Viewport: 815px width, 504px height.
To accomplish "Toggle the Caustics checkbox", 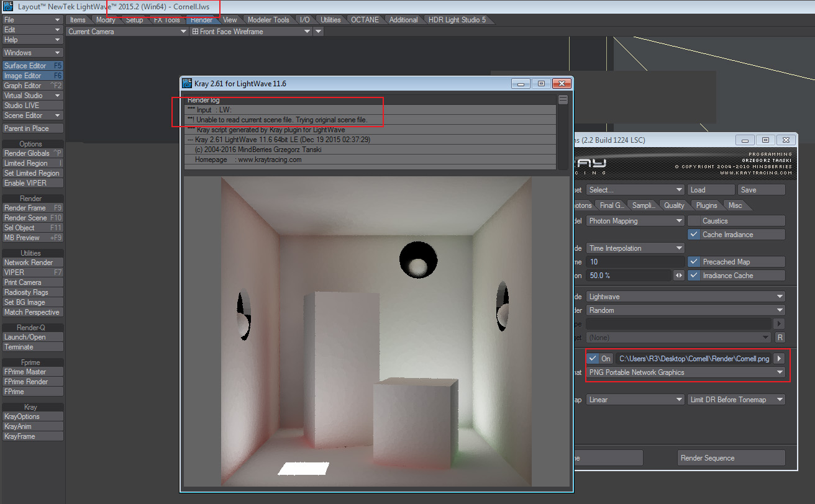I will 694,221.
